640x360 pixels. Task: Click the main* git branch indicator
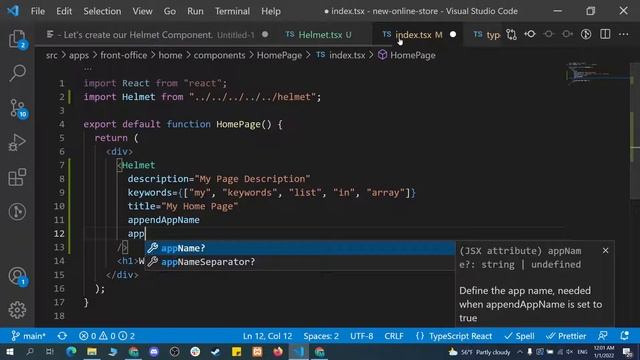pos(28,336)
